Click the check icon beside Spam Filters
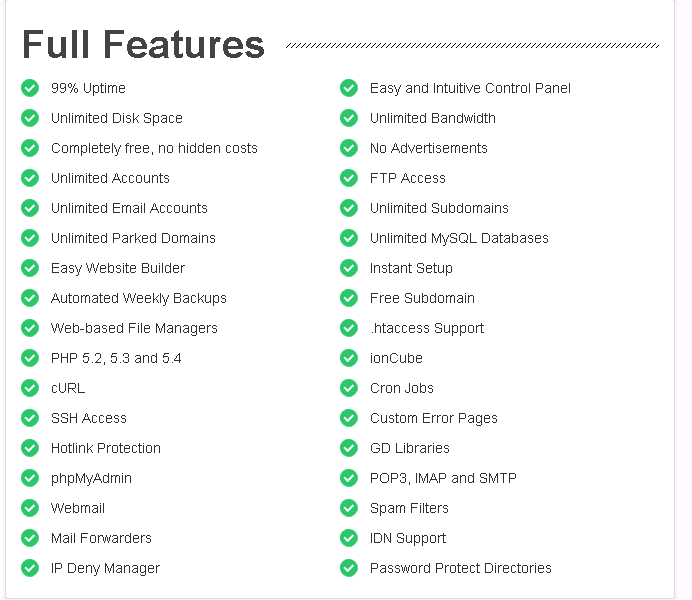 349,508
